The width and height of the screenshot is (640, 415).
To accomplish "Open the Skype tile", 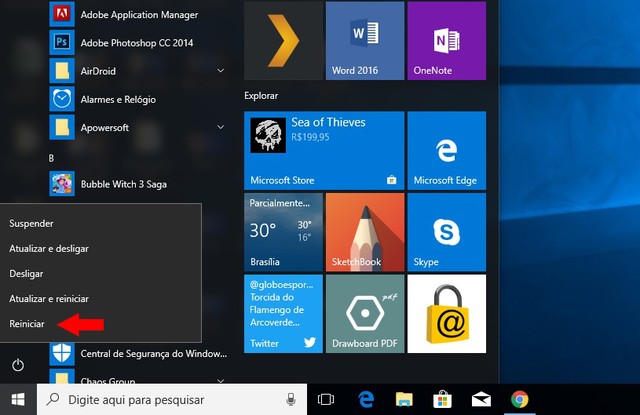I will coord(447,232).
